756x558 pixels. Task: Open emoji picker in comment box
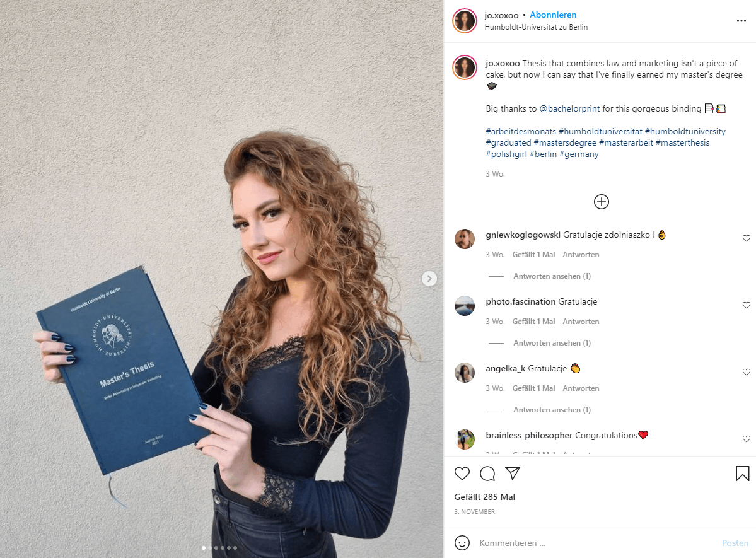pos(462,543)
